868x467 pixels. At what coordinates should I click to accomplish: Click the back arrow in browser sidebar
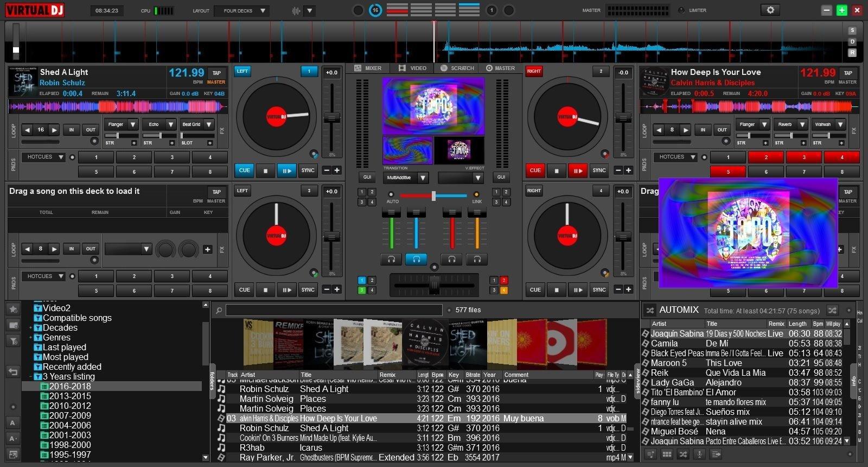coord(13,372)
